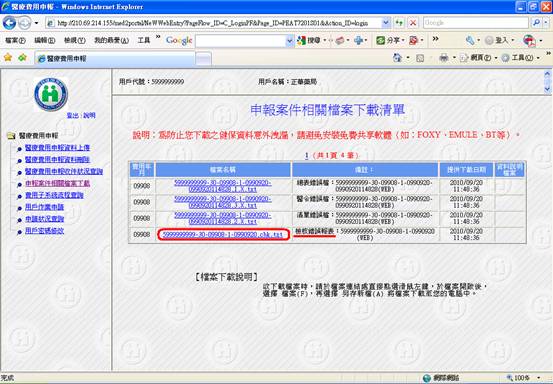Click the Refresh page icon
Screen dimensions: 553x384
click(x=399, y=23)
